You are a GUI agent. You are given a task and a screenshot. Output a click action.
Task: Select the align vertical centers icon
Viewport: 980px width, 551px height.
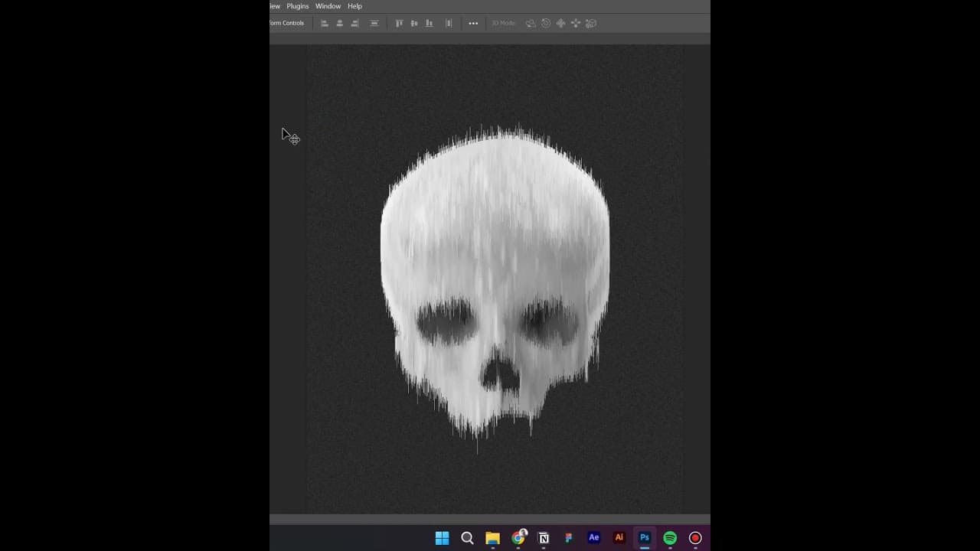coord(413,23)
